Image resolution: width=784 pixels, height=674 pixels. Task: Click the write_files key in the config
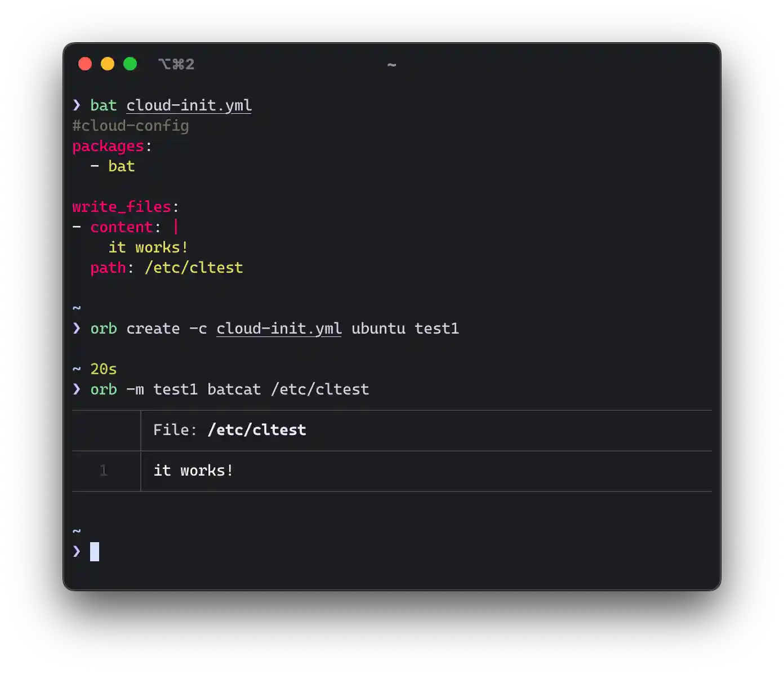pos(122,206)
